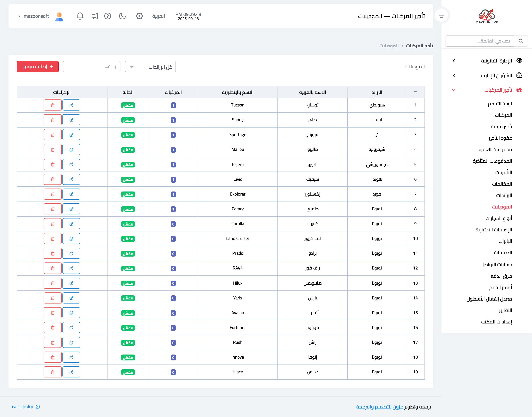Click the Innova model name cell

(238, 357)
